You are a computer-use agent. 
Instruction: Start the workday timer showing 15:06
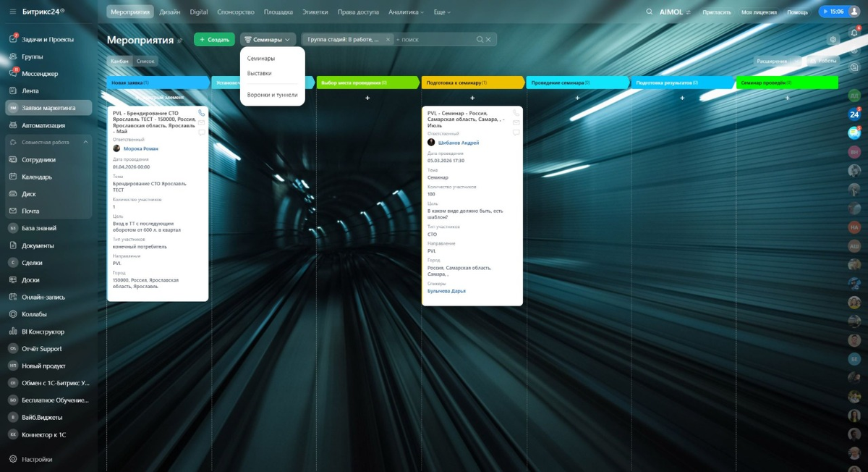[x=832, y=12]
